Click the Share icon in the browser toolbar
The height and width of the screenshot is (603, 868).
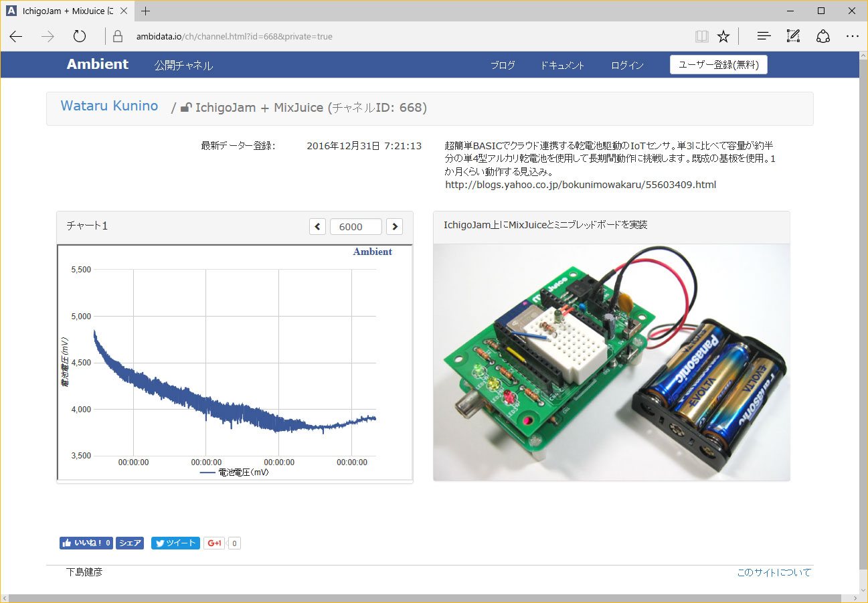(823, 37)
